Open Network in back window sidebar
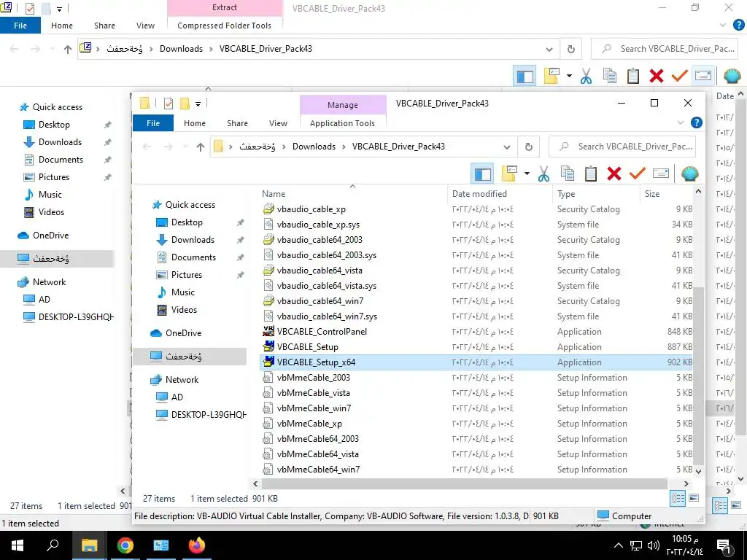 click(x=49, y=282)
